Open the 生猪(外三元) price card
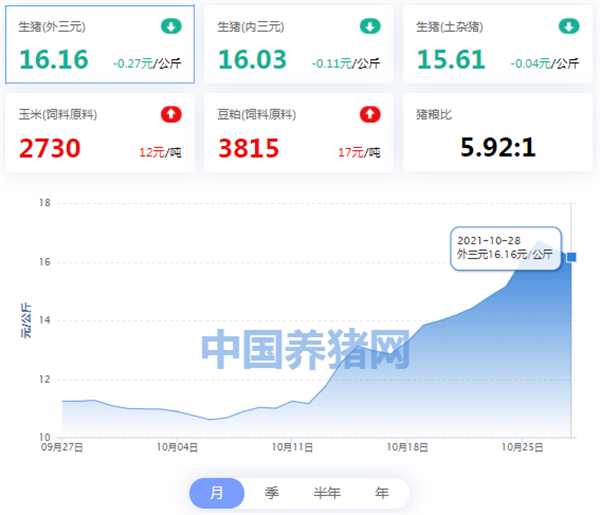The image size is (600, 515). 98,45
